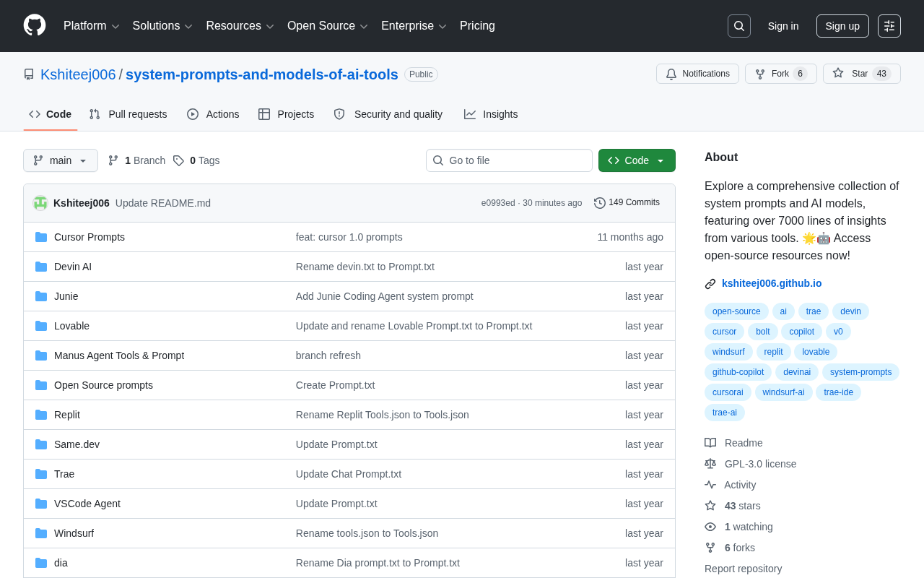Switch to the Actions tab
Image resolution: width=924 pixels, height=578 pixels.
tap(213, 114)
